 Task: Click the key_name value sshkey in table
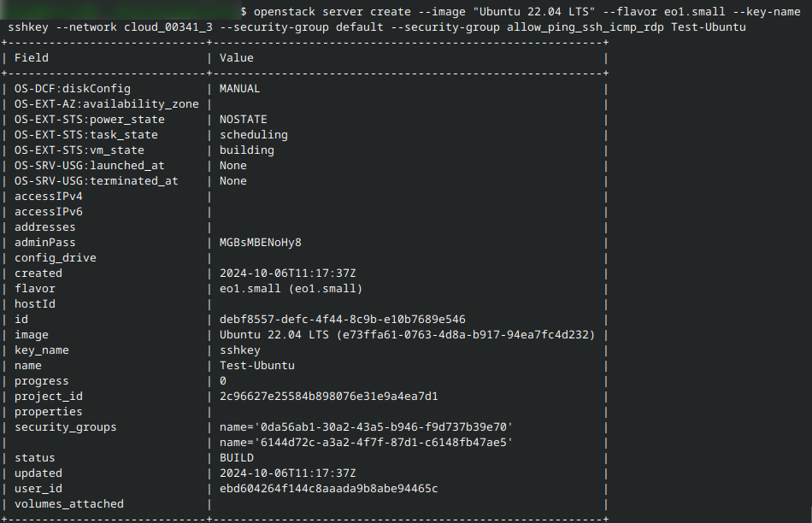pyautogui.click(x=239, y=350)
